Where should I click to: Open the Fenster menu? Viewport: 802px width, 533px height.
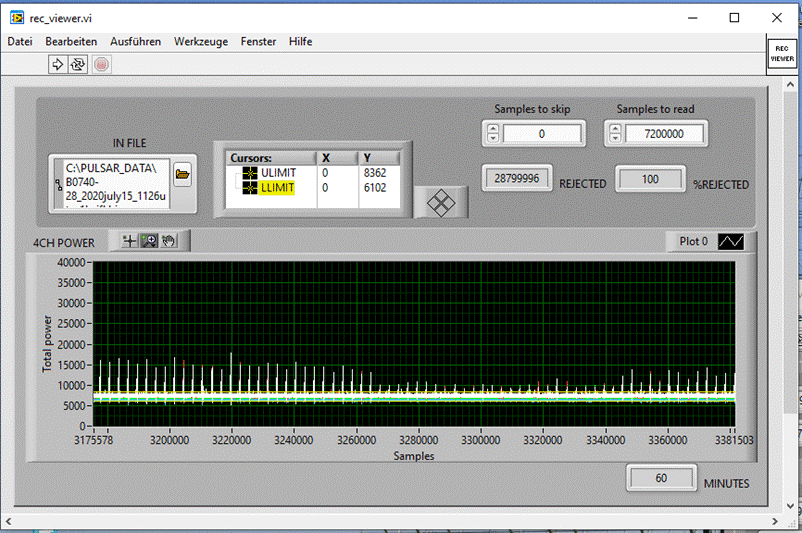coord(258,41)
